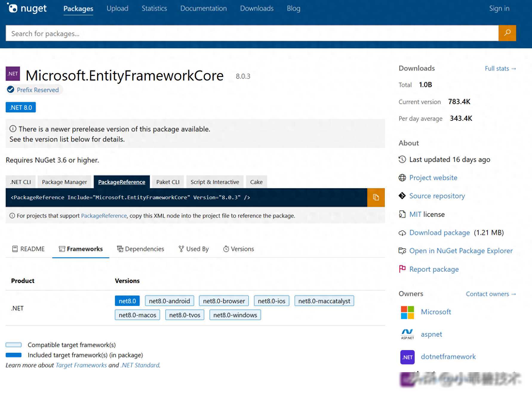This screenshot has width=532, height=396.
Task: Click the info icon beside PackageReference hint
Action: coord(12,216)
